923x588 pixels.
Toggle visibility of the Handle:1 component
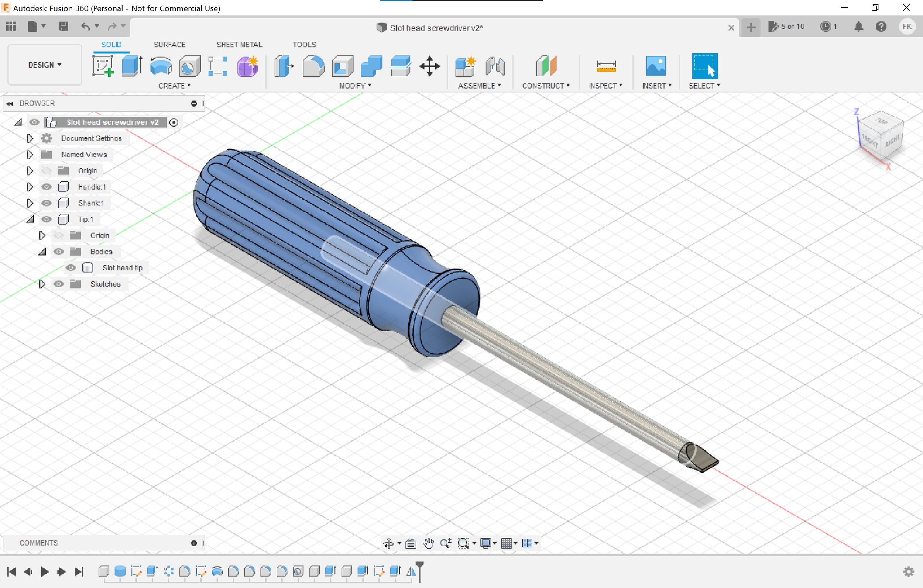tap(47, 187)
